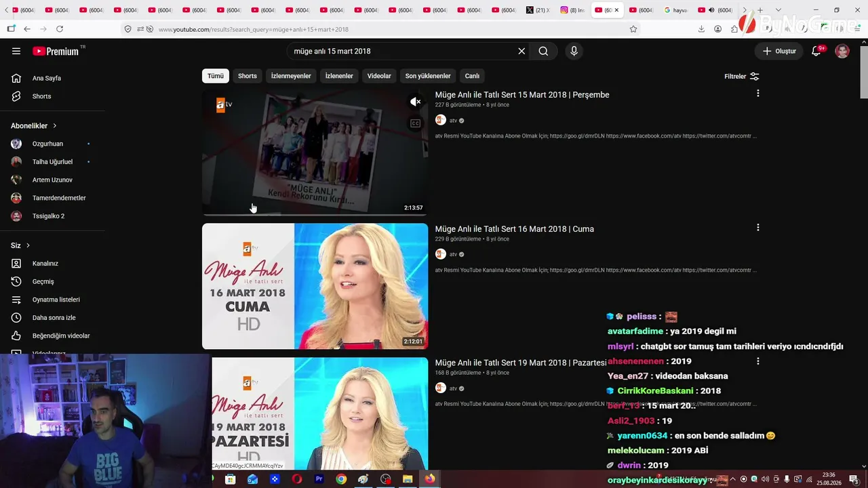The width and height of the screenshot is (868, 488).
Task: Open more options for the 15 Mart video
Action: (x=757, y=94)
